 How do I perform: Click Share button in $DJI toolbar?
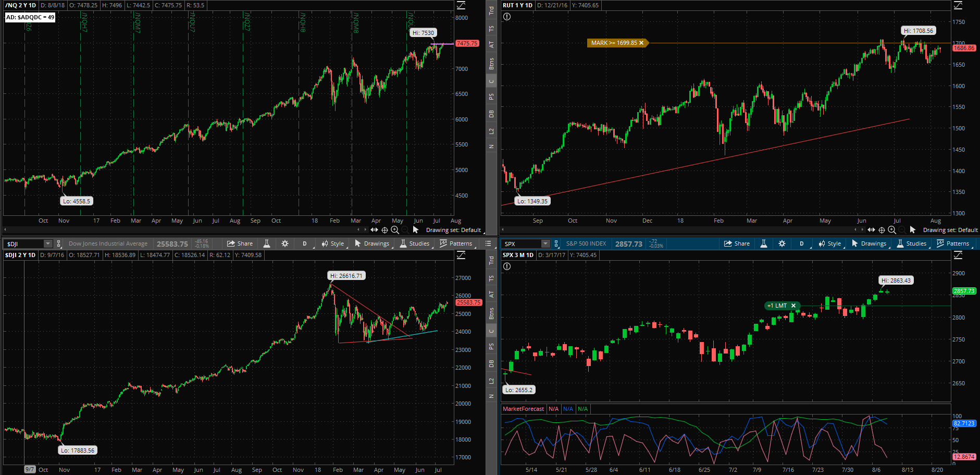pyautogui.click(x=240, y=243)
